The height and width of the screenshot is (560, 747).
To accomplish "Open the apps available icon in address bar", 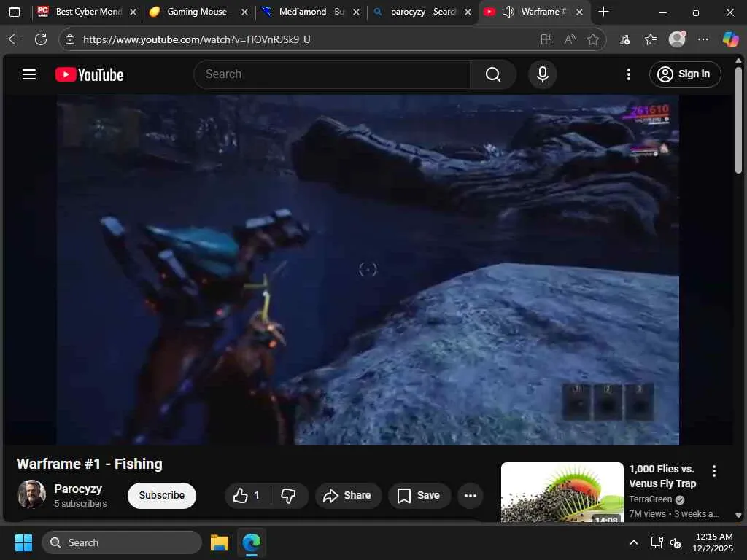I will [x=546, y=39].
